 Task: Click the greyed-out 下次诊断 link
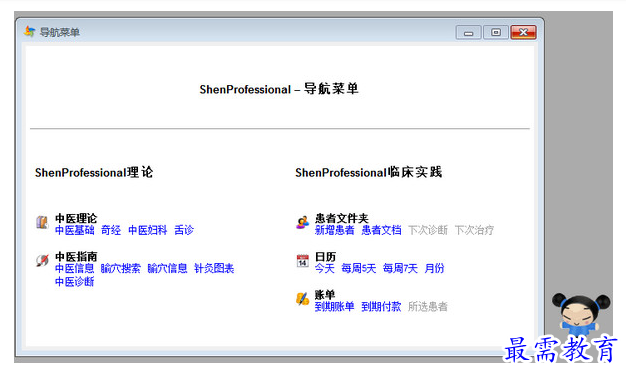point(428,230)
